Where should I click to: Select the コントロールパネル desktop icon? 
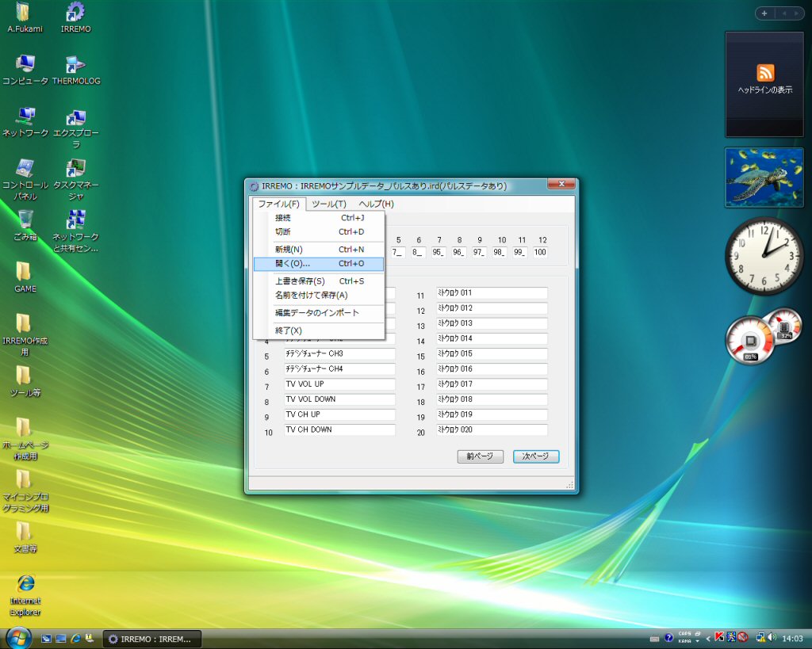[25, 180]
